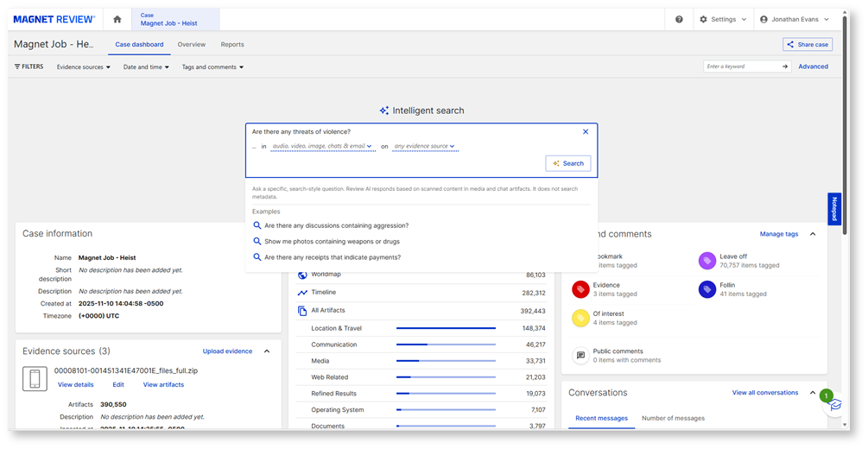Switch to Number of messages tab
The image size is (868, 449).
point(673,419)
